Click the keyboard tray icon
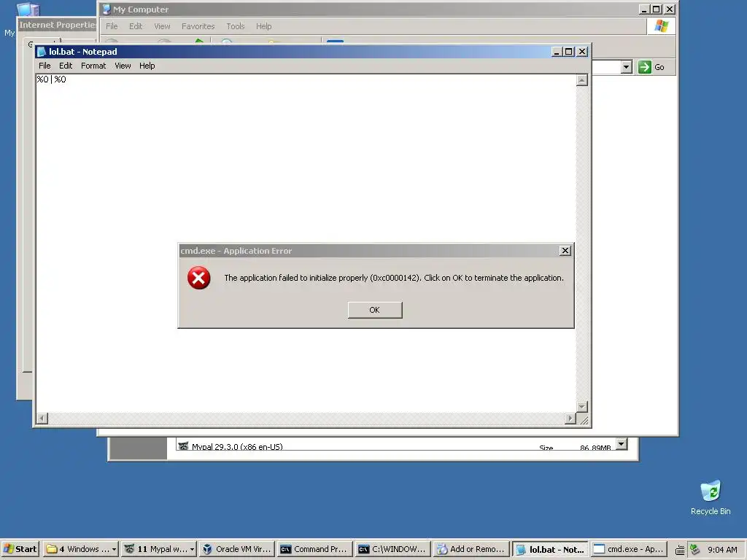 681,550
